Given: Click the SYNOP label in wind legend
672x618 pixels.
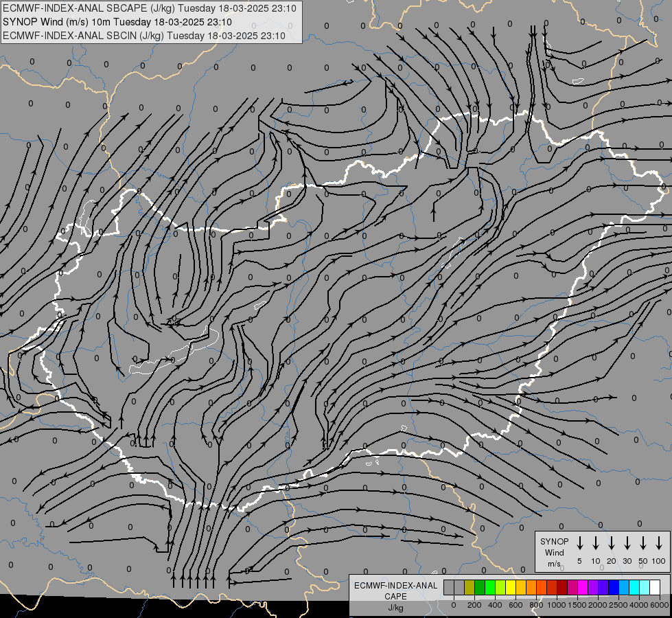Looking at the screenshot, I should tap(554, 541).
